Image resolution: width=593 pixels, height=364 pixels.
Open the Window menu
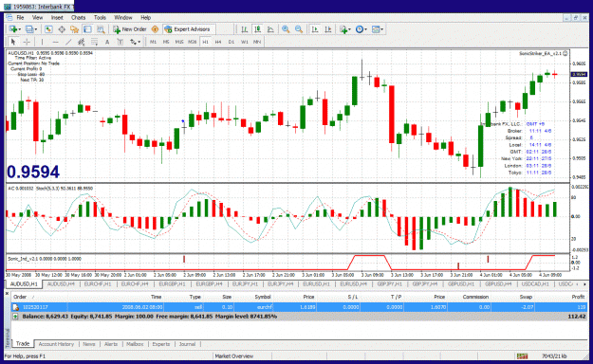[123, 17]
